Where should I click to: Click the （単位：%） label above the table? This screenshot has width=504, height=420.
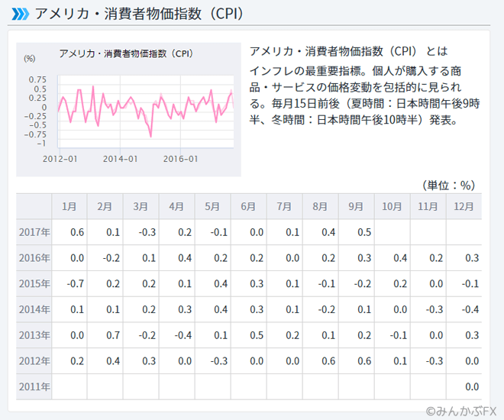tap(449, 186)
